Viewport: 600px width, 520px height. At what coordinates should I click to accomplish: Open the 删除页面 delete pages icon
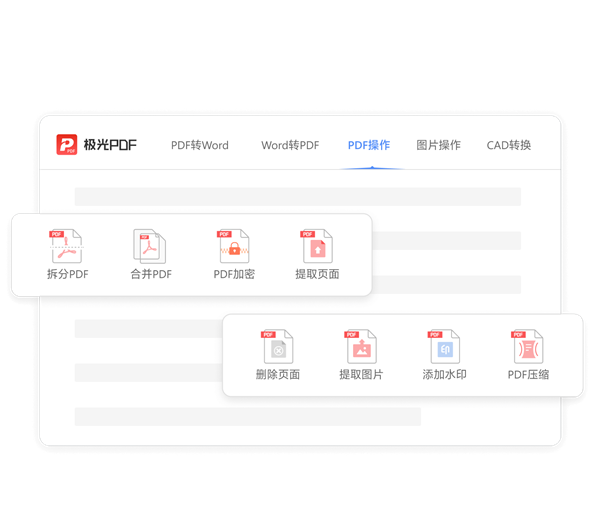tap(277, 346)
